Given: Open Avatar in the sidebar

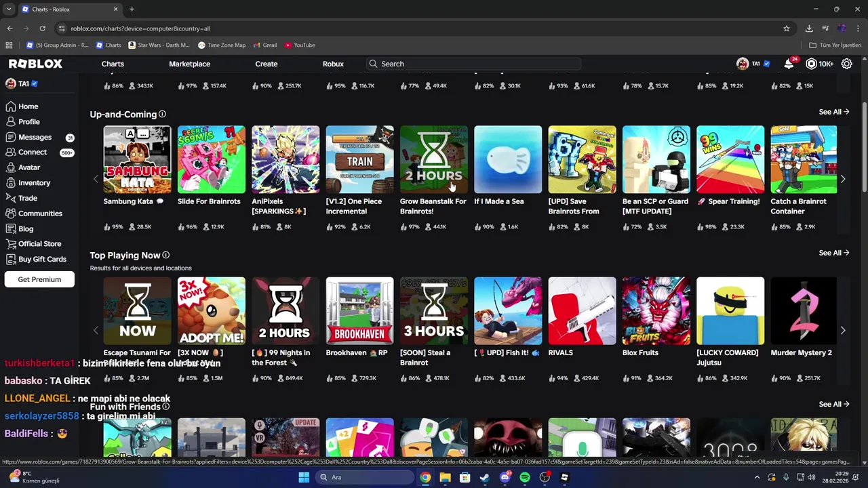Looking at the screenshot, I should (x=29, y=167).
